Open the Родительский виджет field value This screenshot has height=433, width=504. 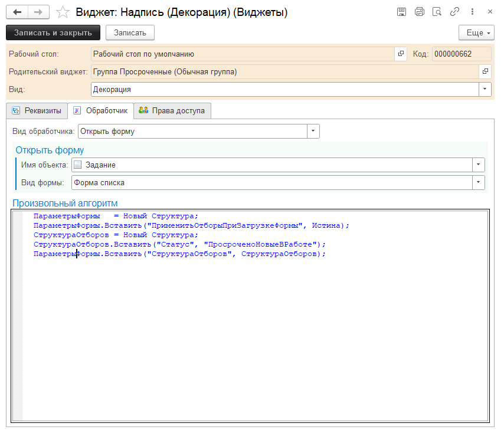(485, 72)
